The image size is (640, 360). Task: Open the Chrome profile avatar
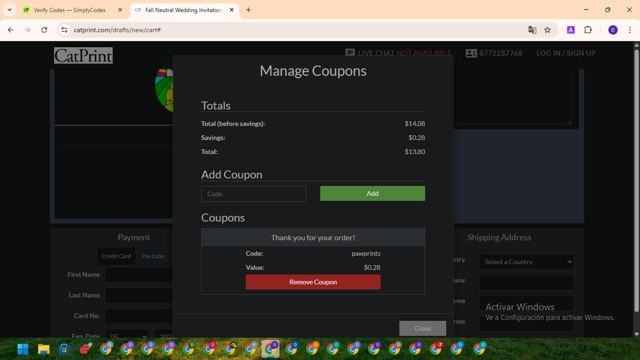(613, 30)
